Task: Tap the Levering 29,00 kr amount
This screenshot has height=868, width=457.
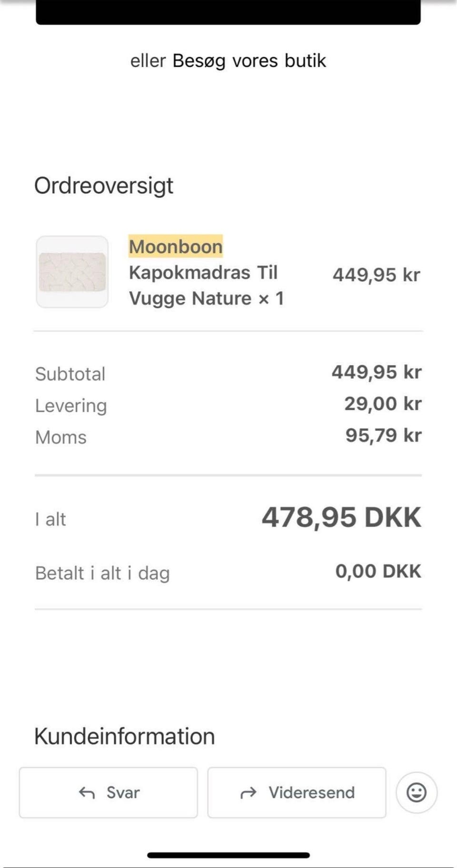Action: [383, 404]
